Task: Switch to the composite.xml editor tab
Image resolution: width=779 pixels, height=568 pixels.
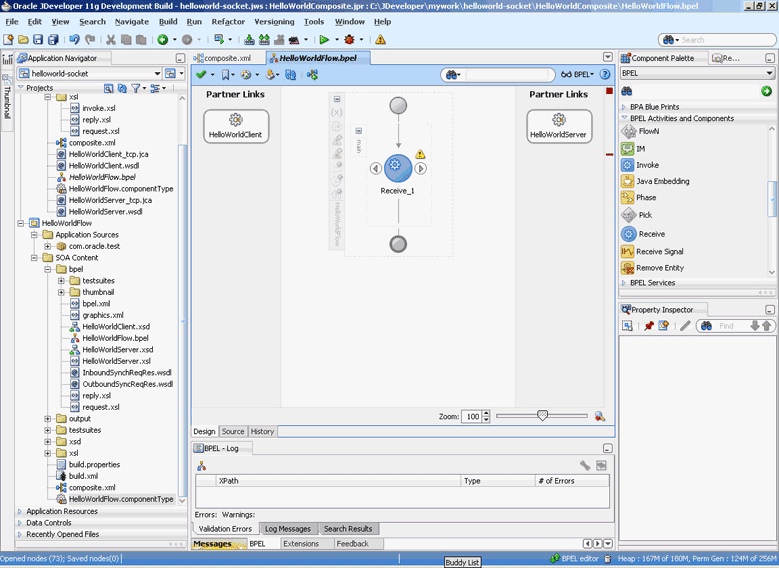Action: (227, 58)
